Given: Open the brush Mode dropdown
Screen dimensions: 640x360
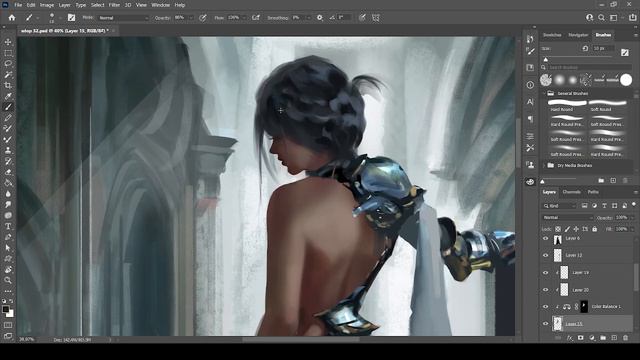Looking at the screenshot, I should pos(124,18).
